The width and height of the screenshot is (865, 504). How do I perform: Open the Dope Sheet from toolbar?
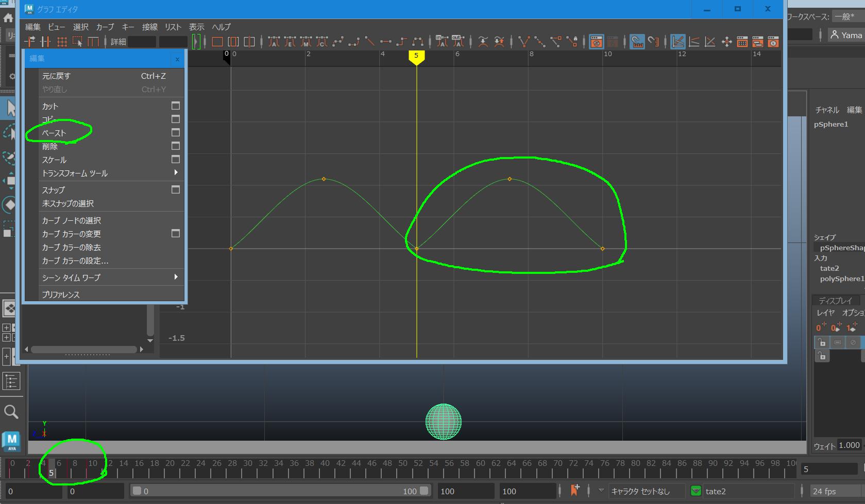(x=742, y=42)
